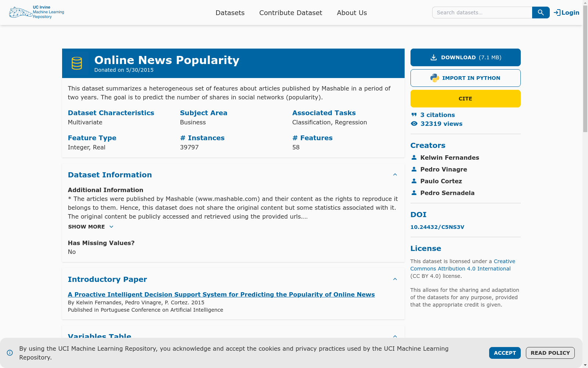Image resolution: width=588 pixels, height=368 pixels.
Task: Click the yellow CITE button
Action: point(466,99)
